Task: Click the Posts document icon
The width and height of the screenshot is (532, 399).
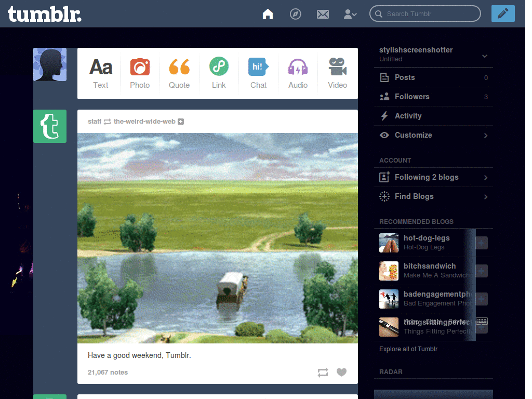Action: pos(384,77)
